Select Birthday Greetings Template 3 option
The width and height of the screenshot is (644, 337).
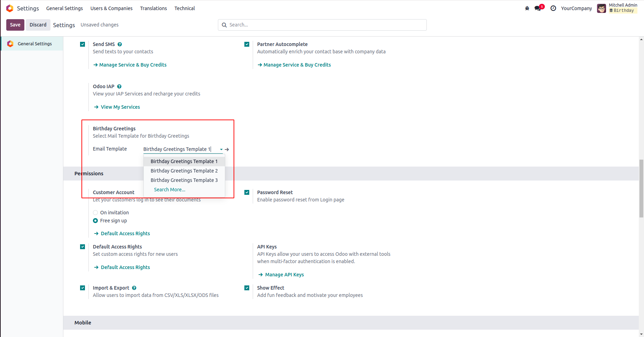184,180
